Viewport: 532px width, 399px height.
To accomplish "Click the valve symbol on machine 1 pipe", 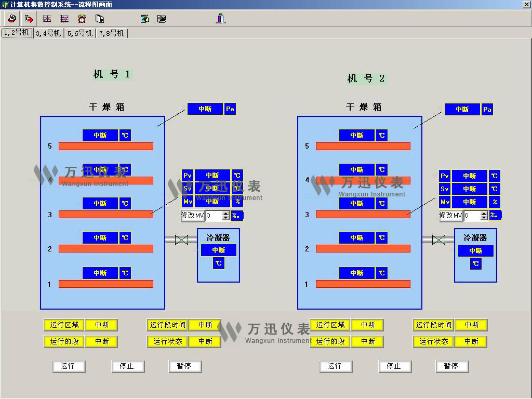I will (x=181, y=240).
